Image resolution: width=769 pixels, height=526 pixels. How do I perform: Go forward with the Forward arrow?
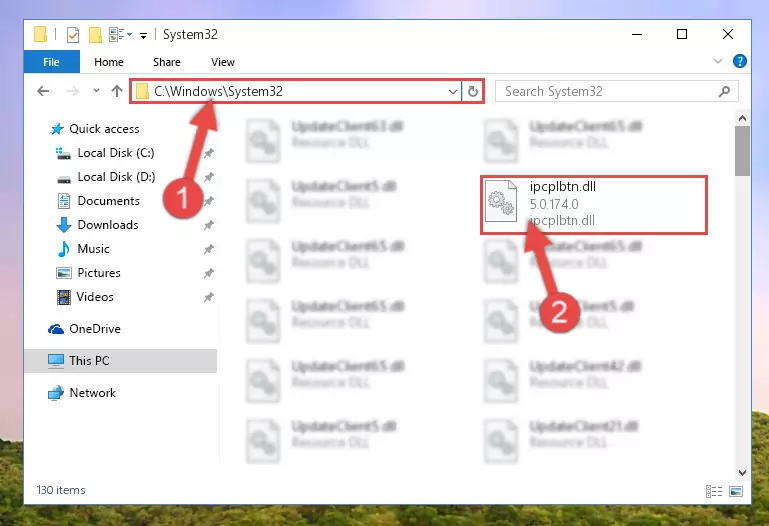click(73, 91)
